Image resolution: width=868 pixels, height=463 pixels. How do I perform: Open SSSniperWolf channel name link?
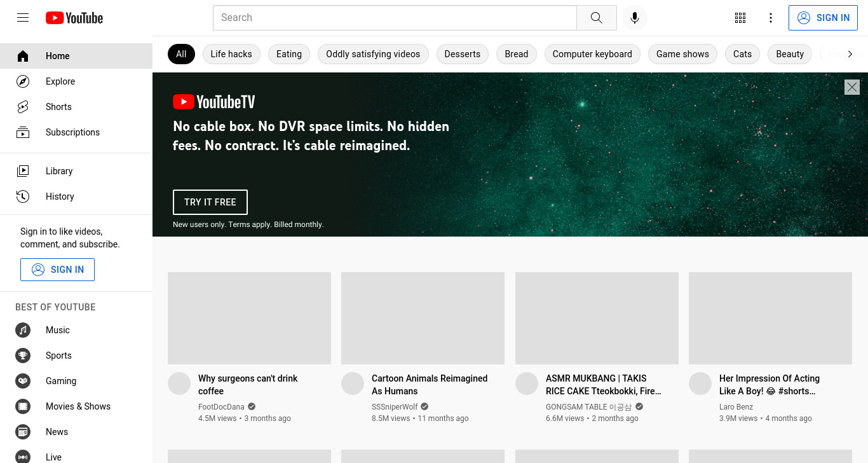pyautogui.click(x=395, y=407)
